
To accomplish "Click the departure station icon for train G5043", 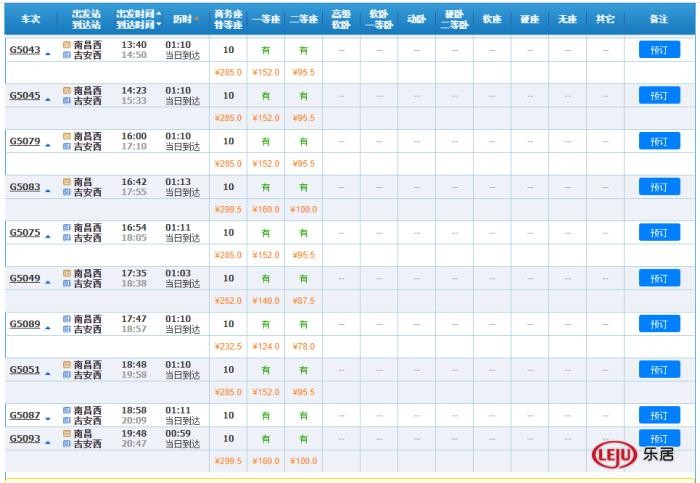I will coord(67,45).
